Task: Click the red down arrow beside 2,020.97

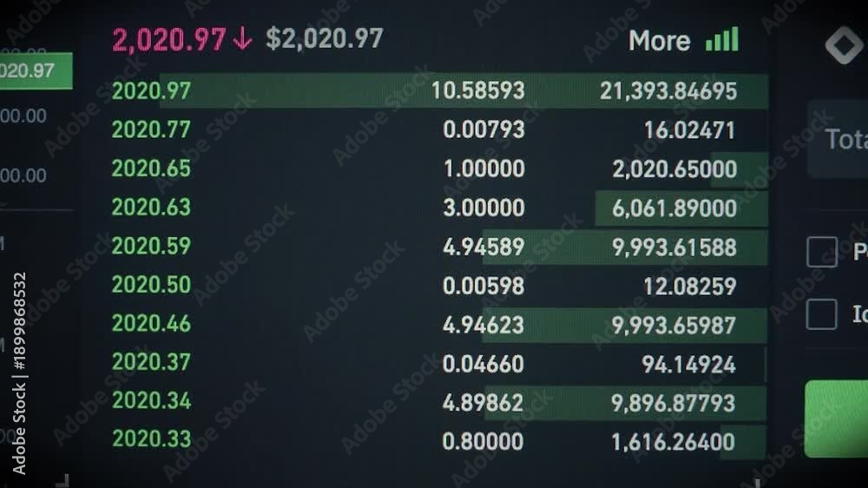Action: click(x=242, y=39)
